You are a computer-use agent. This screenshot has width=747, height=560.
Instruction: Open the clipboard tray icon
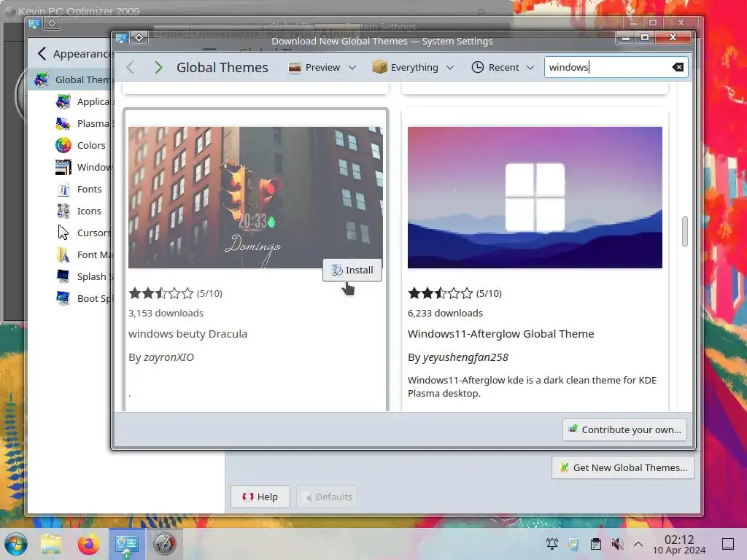pyautogui.click(x=595, y=544)
